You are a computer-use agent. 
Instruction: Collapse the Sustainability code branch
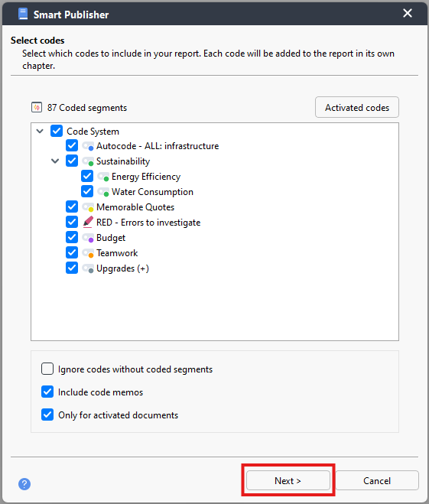[x=55, y=161]
